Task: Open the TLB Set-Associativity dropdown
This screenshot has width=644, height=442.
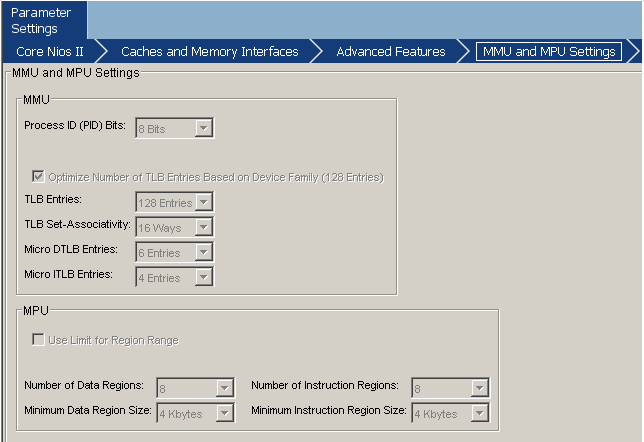Action: click(x=175, y=227)
